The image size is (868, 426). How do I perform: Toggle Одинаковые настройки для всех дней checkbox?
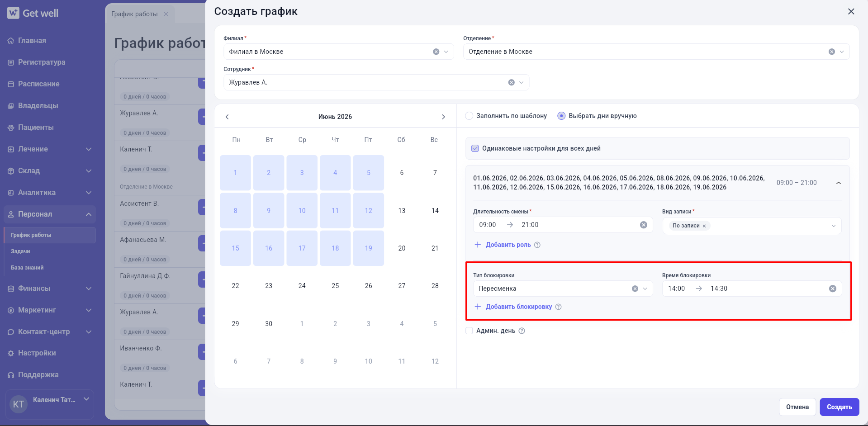point(475,148)
